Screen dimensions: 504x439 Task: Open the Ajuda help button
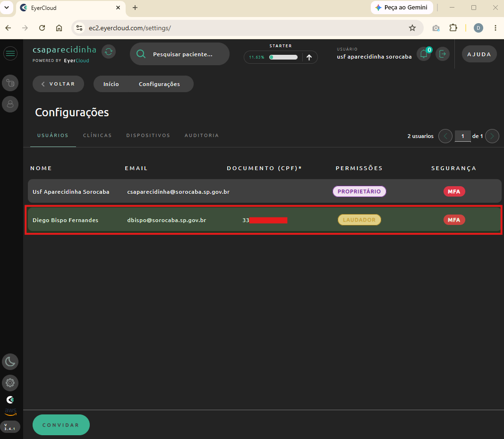[x=479, y=54]
